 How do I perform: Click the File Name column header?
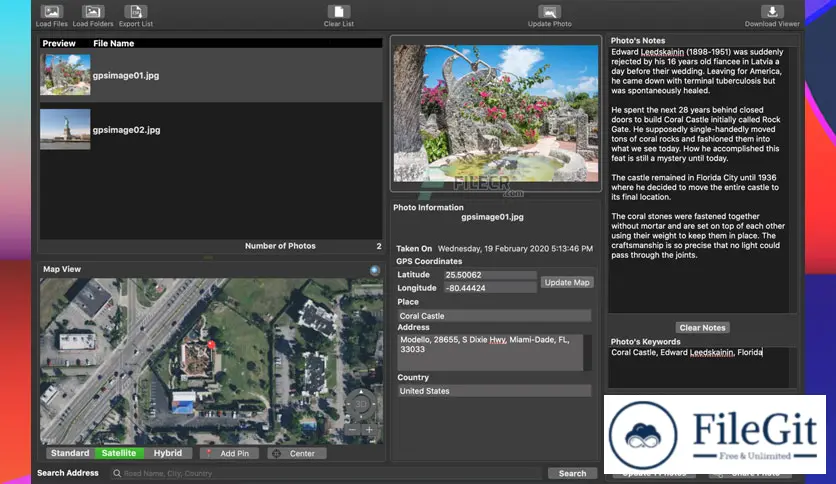pos(114,44)
